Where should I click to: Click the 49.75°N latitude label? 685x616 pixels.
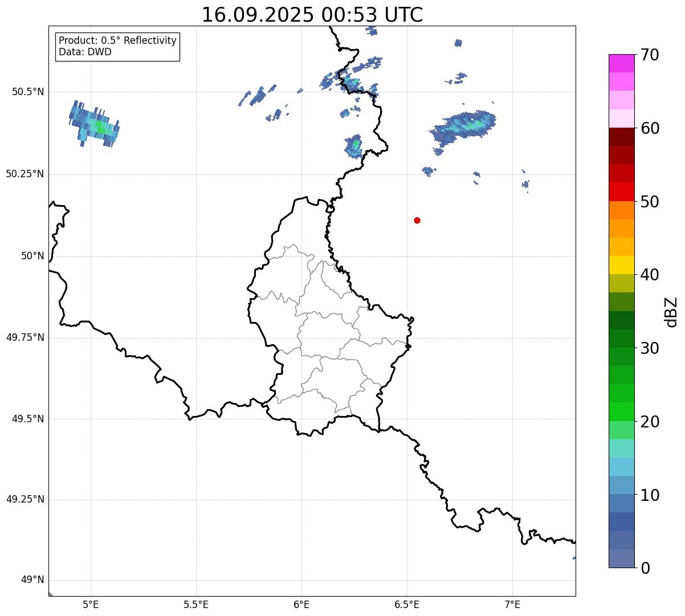pos(25,337)
